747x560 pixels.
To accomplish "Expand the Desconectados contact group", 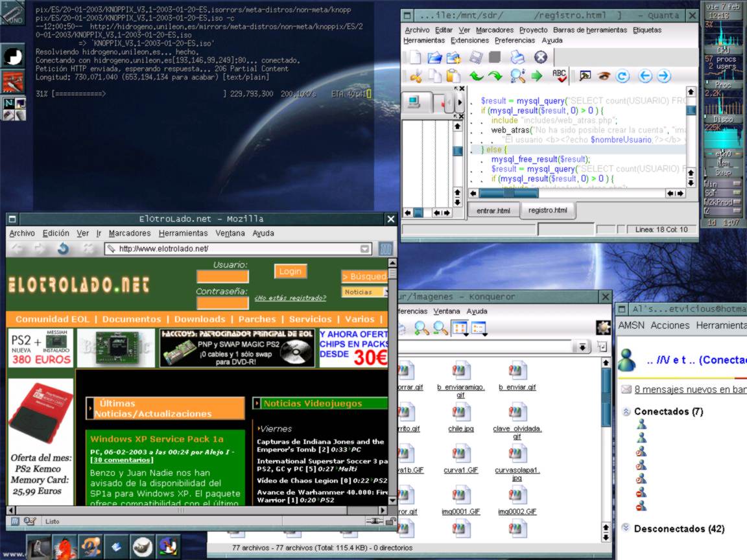I will (x=626, y=528).
